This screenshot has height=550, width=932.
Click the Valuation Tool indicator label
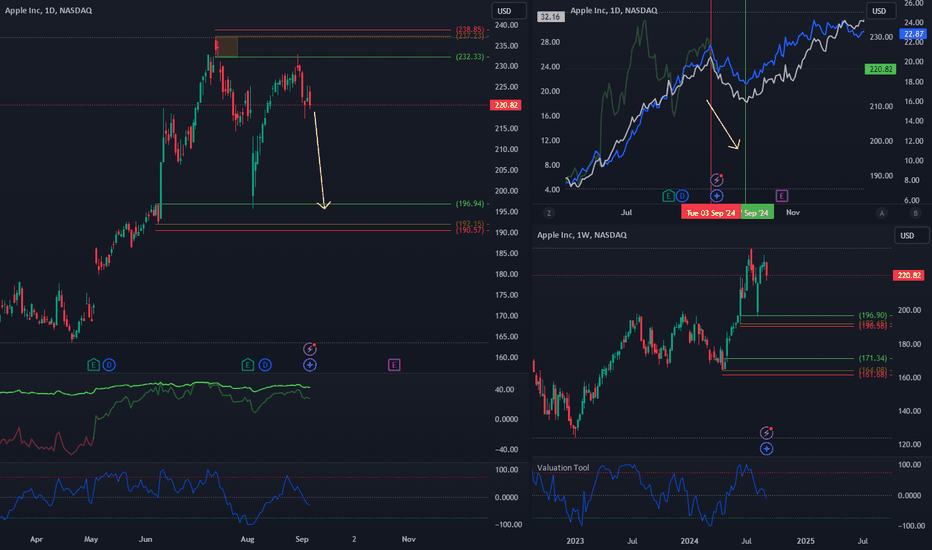pyautogui.click(x=563, y=467)
